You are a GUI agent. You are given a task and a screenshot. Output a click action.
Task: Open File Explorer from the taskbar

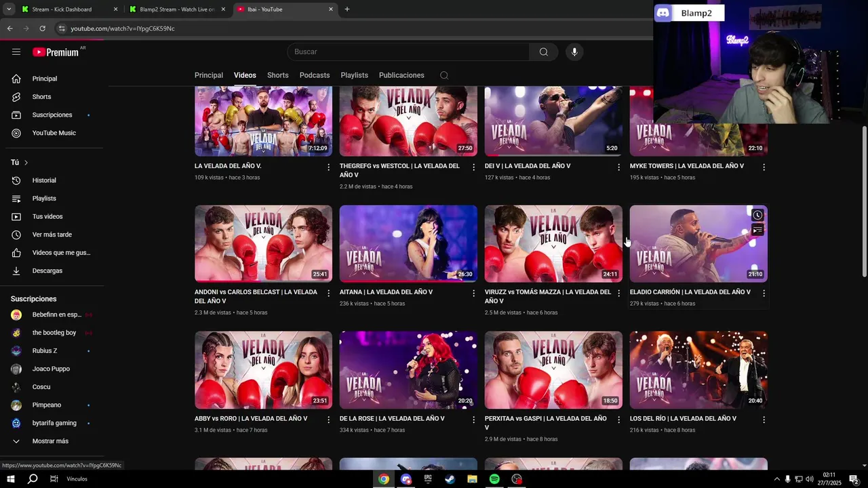pyautogui.click(x=472, y=479)
